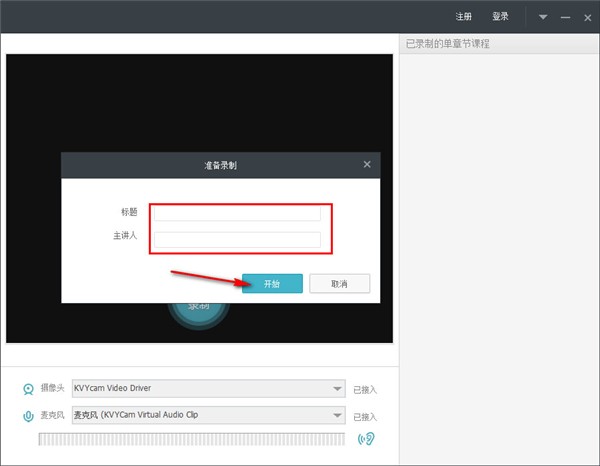
Task: Close the main application window
Action: click(587, 17)
